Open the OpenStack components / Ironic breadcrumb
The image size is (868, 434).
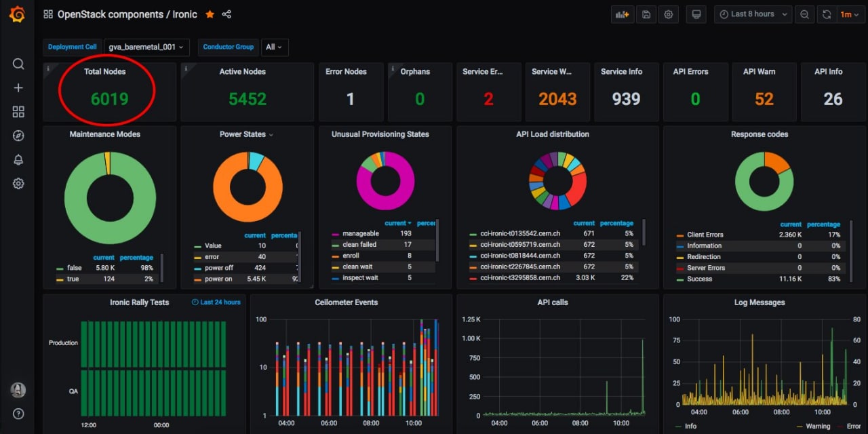[127, 14]
